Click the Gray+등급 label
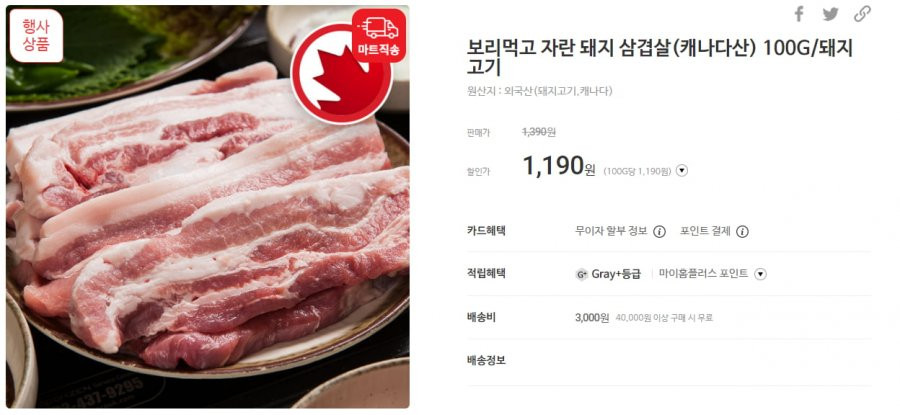 pyautogui.click(x=616, y=274)
